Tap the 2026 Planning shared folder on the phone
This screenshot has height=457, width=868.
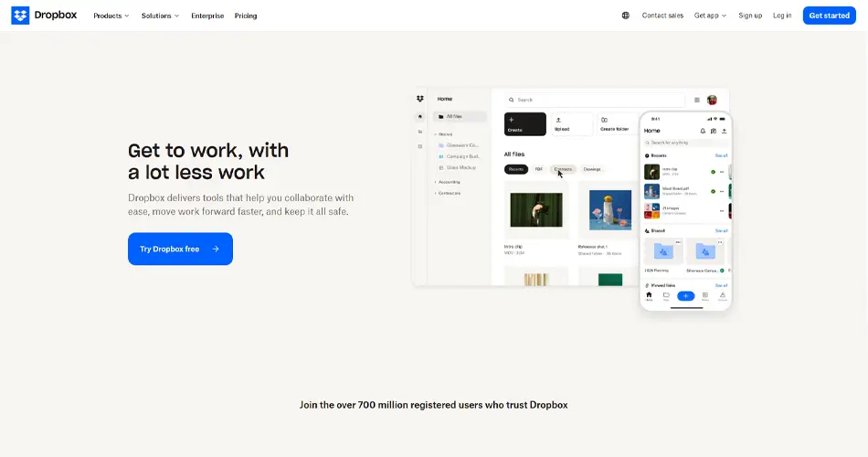tap(663, 255)
